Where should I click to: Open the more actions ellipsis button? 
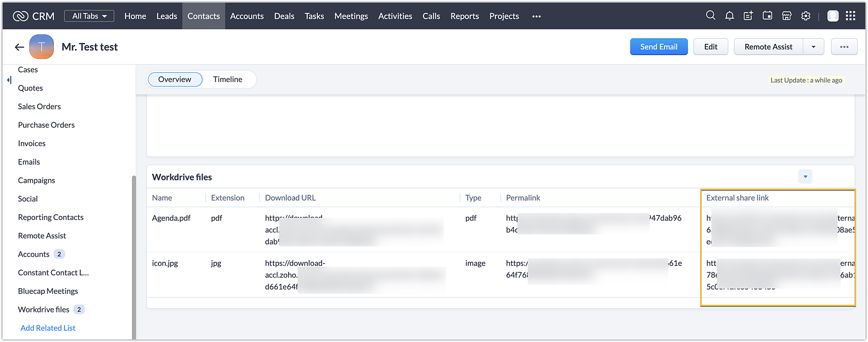(844, 47)
